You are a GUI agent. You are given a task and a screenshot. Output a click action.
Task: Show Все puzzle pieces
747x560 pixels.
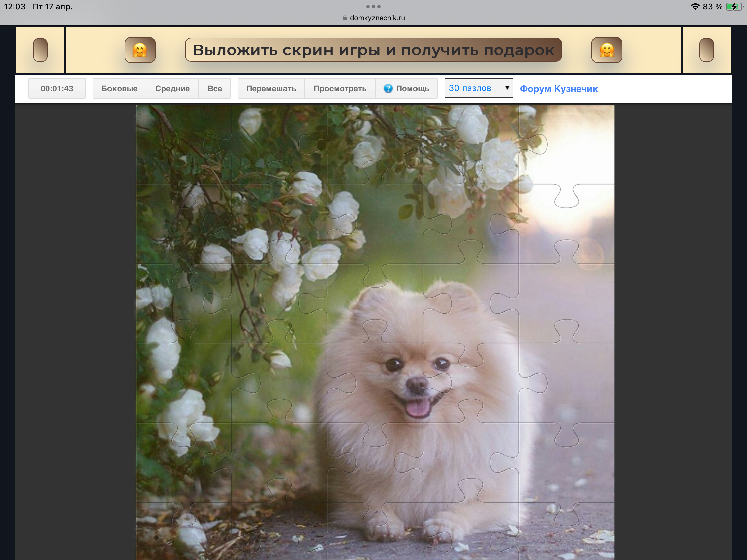(214, 88)
